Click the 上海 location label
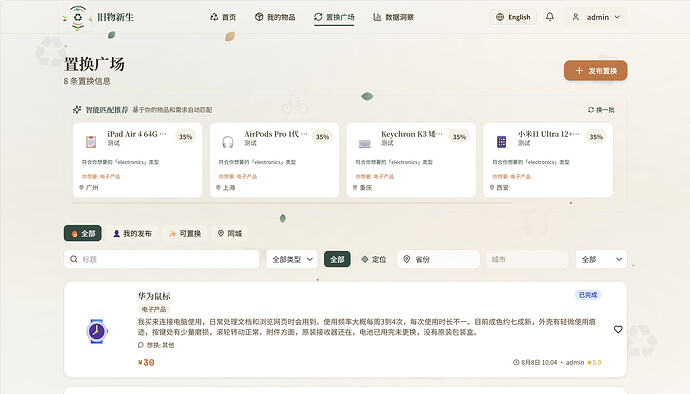 click(x=229, y=188)
